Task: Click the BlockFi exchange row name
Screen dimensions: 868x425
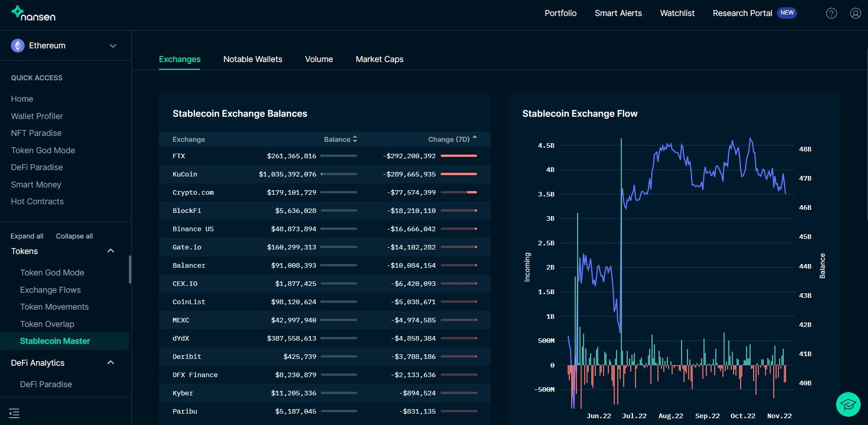Action: tap(187, 211)
